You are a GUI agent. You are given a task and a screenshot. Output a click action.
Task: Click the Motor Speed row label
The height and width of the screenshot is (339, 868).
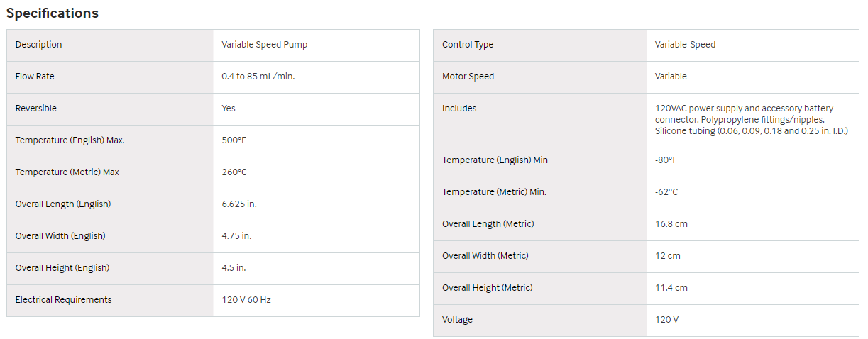click(x=468, y=77)
